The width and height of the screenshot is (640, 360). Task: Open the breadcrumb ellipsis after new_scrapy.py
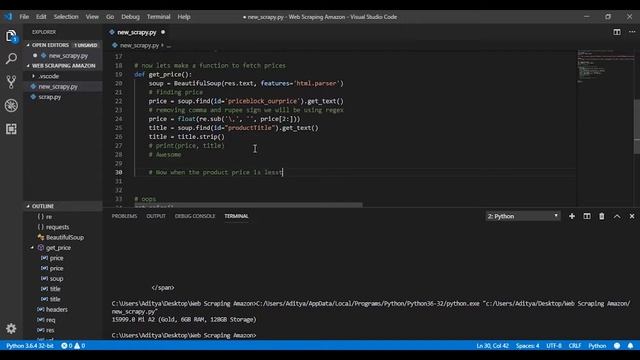point(169,45)
